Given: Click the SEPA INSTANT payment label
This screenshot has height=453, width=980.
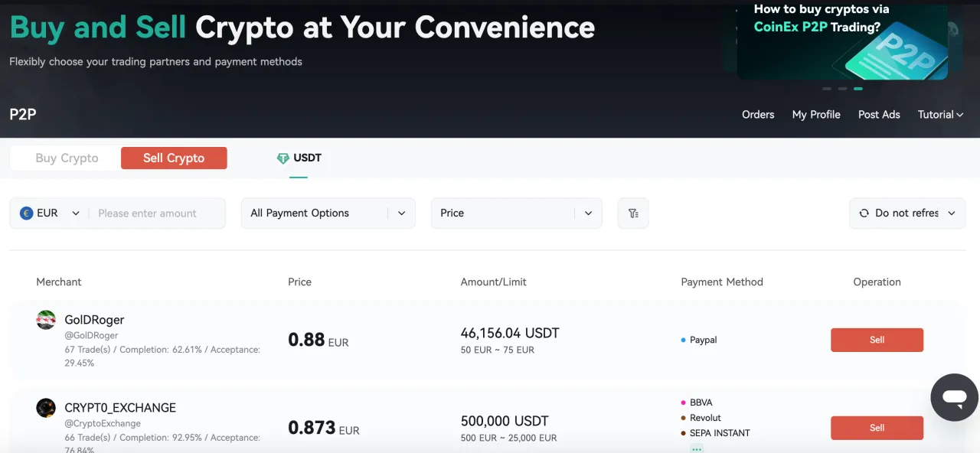Looking at the screenshot, I should tap(720, 433).
